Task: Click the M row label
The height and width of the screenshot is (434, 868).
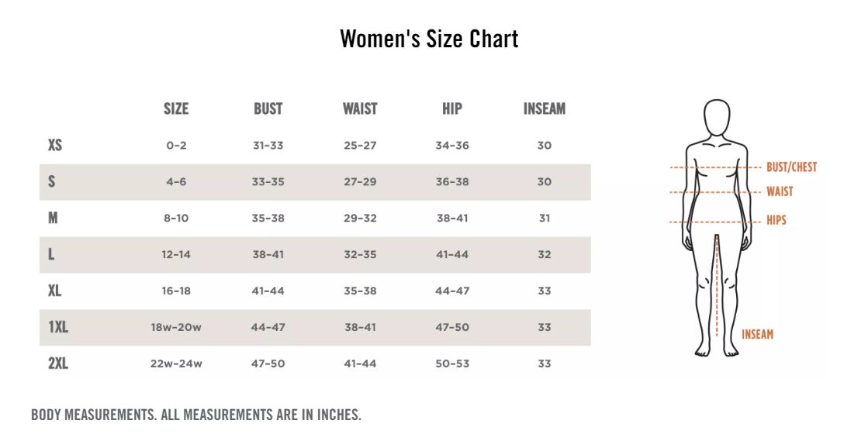Action: pos(53,218)
